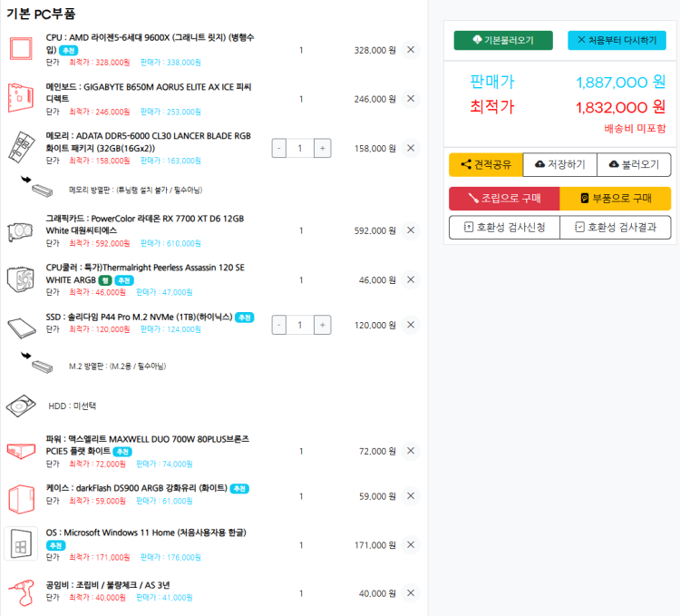Click the 조립으로 구매 button

pyautogui.click(x=503, y=198)
